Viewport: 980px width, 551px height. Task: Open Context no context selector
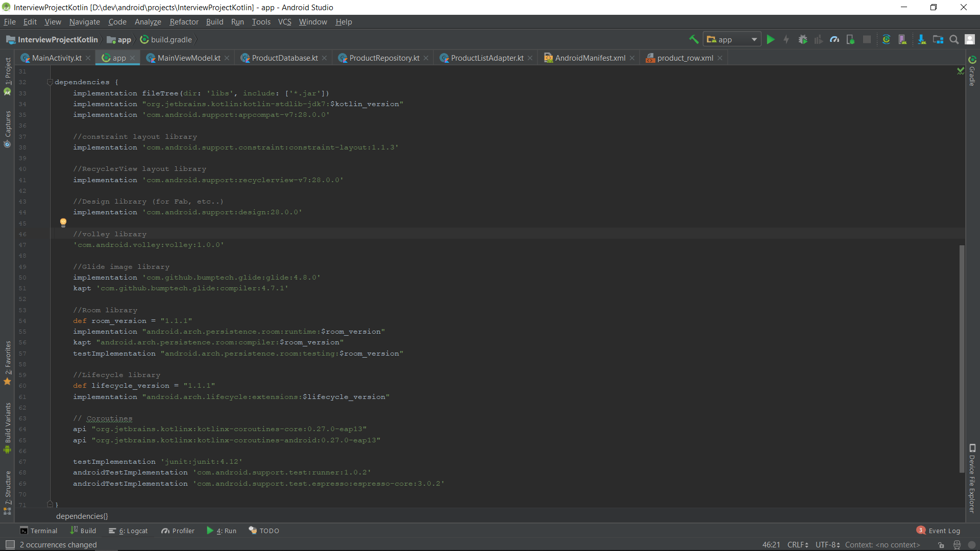point(883,545)
